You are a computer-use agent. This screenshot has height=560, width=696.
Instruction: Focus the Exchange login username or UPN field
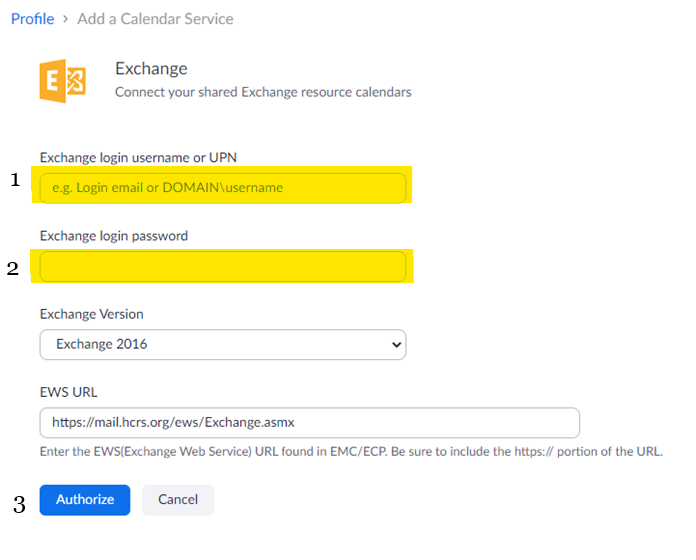222,188
